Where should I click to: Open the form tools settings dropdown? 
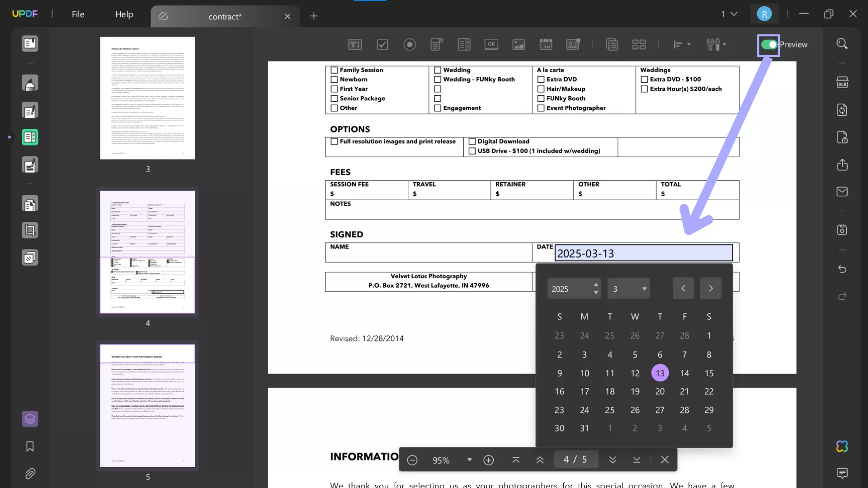[716, 44]
